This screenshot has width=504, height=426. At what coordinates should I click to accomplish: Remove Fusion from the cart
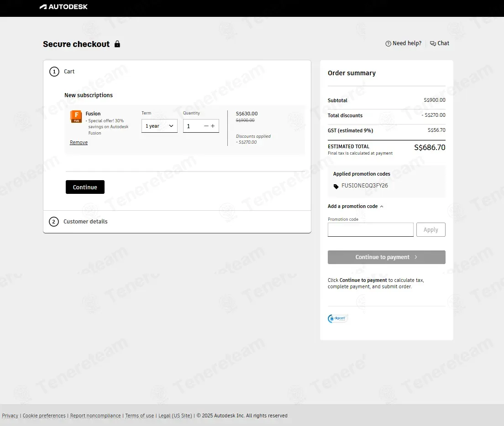point(79,143)
